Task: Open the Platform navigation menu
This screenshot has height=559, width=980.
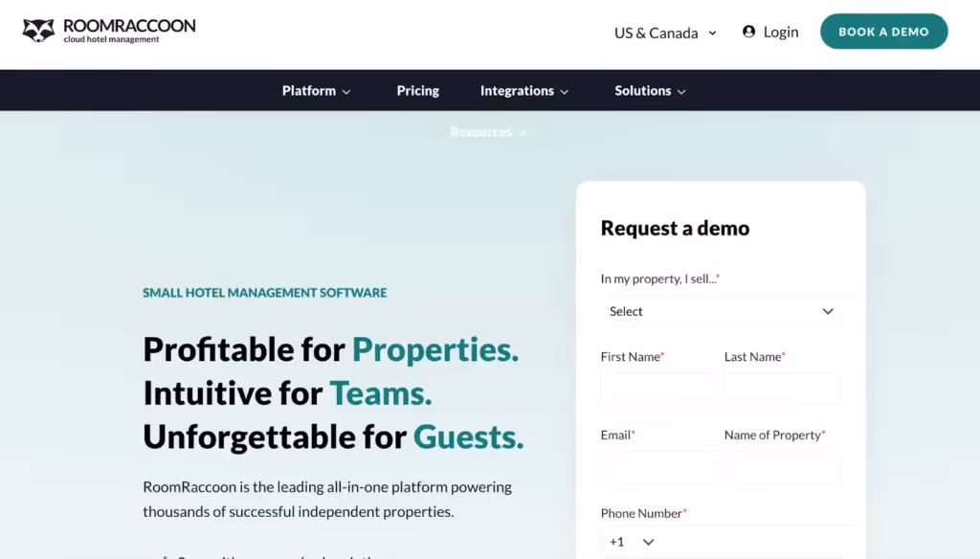Action: tap(308, 90)
